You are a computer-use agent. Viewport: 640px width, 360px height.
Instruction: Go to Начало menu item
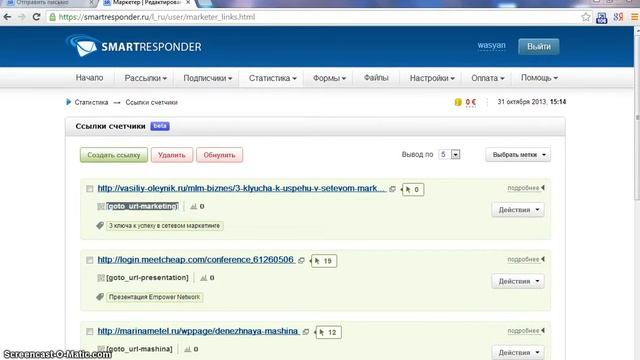point(89,78)
